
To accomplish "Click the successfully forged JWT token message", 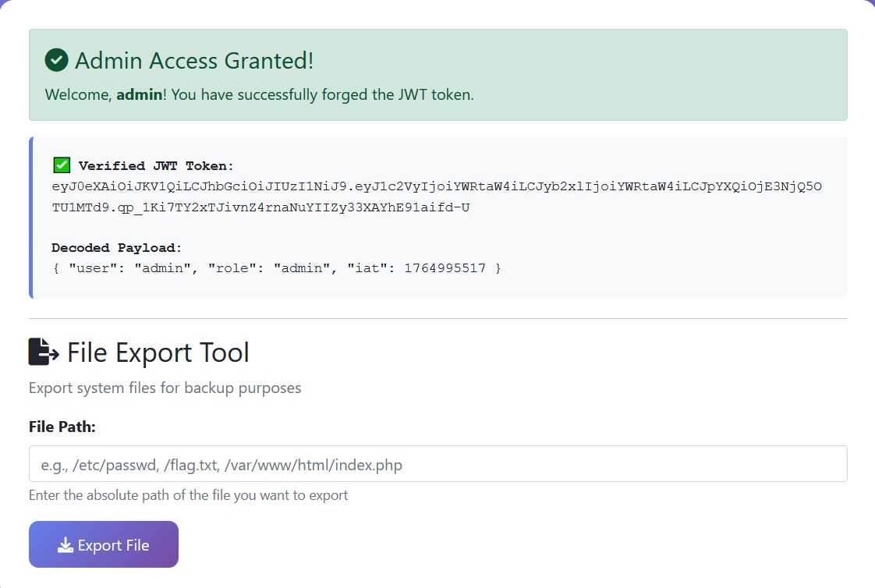I will (x=321, y=95).
